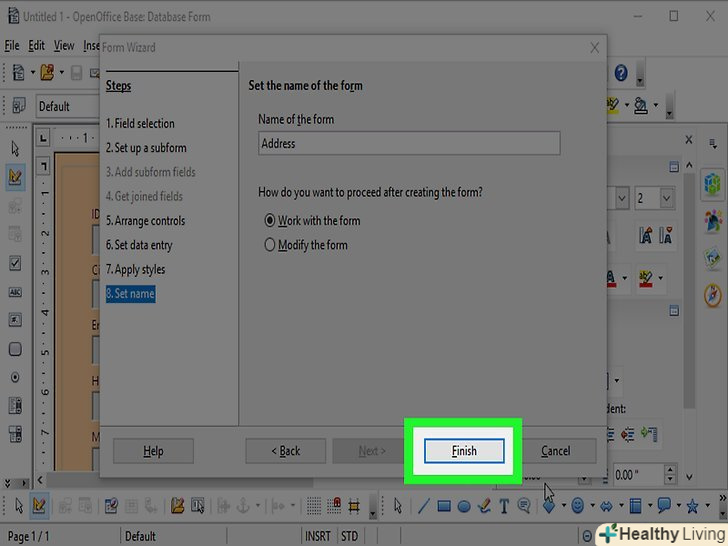The image size is (728, 546).
Task: Click the Help button in wizard
Action: point(153,451)
